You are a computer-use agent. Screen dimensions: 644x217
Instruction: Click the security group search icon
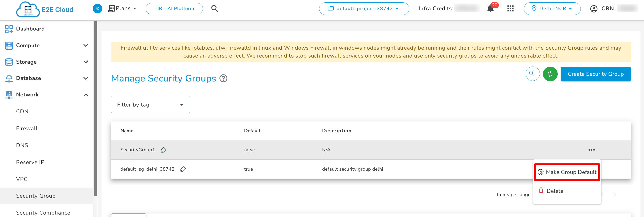tap(532, 74)
